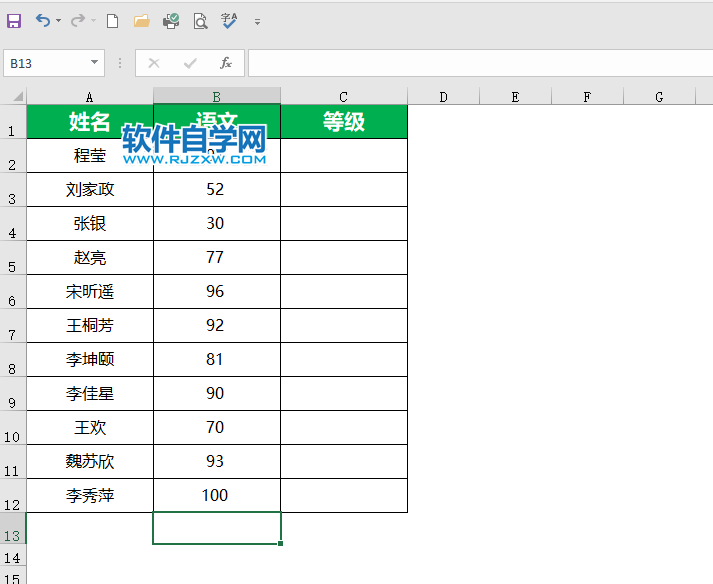
Task: Select column B header
Action: tap(216, 96)
